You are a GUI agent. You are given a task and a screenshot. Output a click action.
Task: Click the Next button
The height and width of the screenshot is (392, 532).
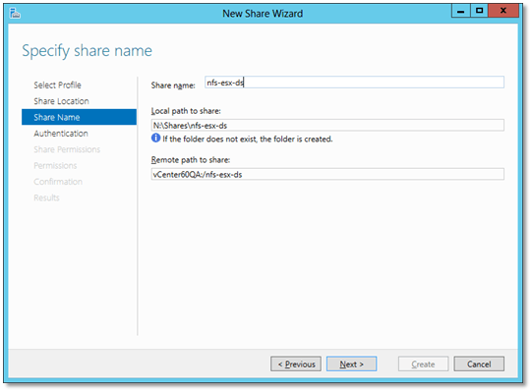click(351, 364)
